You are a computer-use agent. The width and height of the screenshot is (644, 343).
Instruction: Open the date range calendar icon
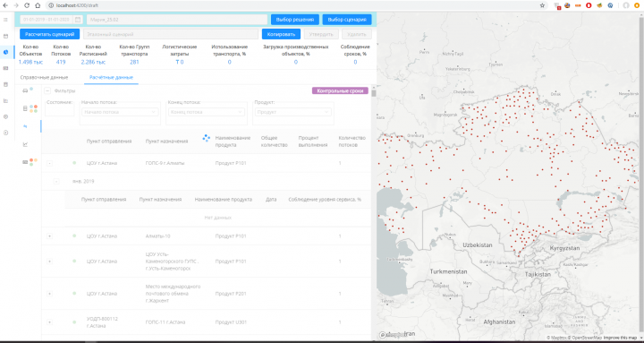(x=78, y=20)
